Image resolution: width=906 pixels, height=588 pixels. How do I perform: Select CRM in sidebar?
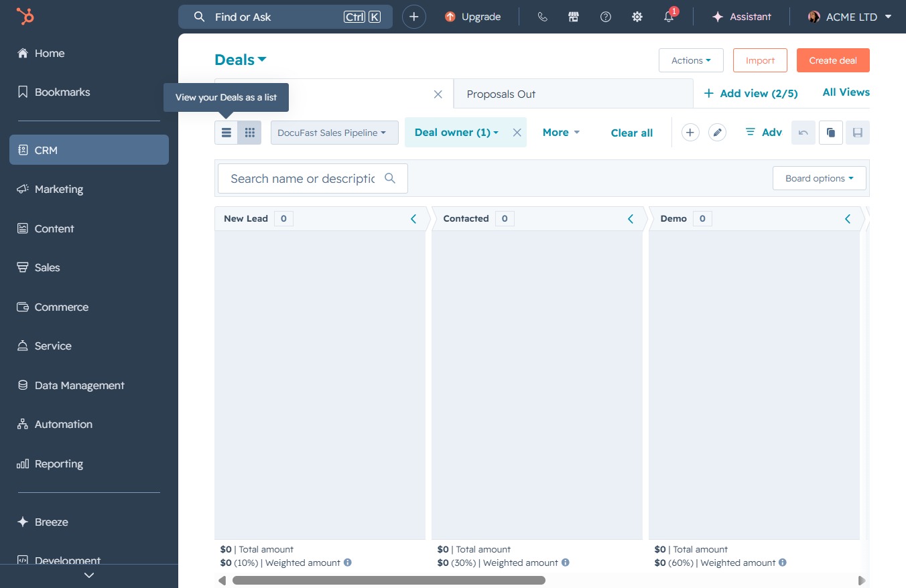(89, 150)
